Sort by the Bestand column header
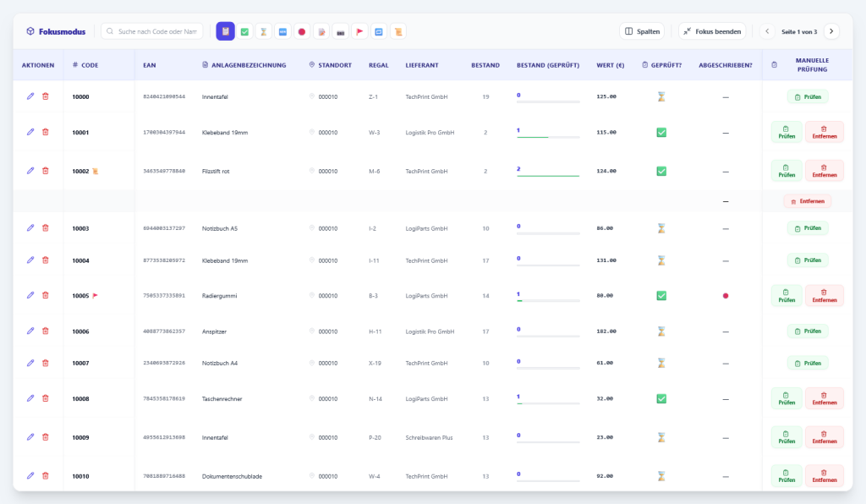 (x=485, y=65)
